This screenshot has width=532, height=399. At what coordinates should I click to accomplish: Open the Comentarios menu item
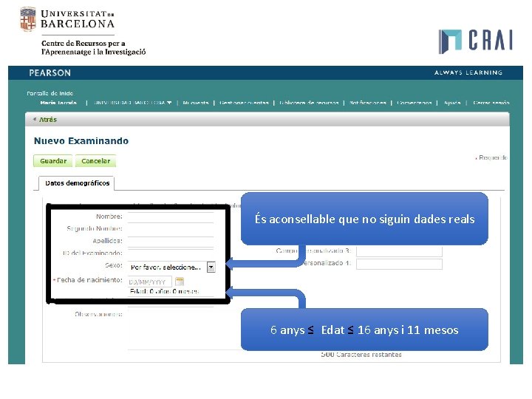(415, 103)
